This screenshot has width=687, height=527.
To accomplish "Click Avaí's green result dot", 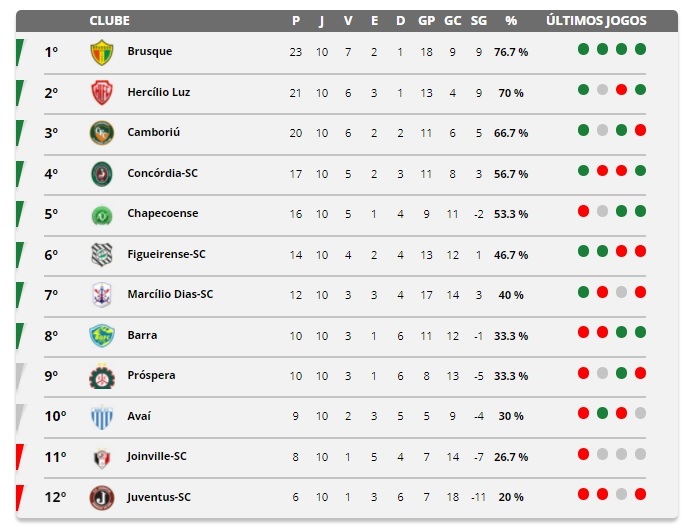I will pyautogui.click(x=602, y=413).
